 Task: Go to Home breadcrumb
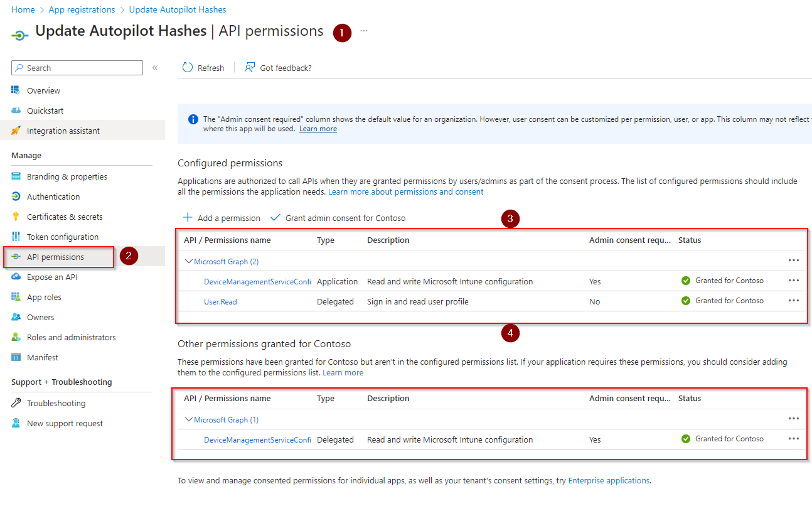23,9
